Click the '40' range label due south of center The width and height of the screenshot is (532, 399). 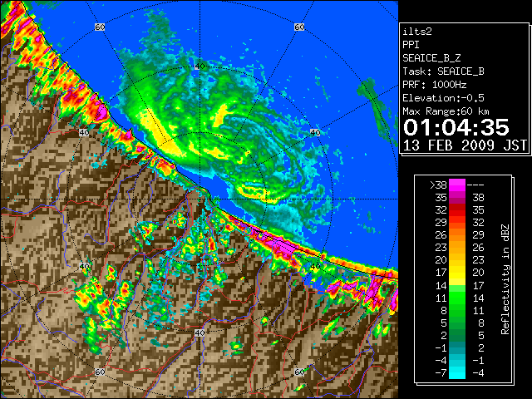[199, 332]
